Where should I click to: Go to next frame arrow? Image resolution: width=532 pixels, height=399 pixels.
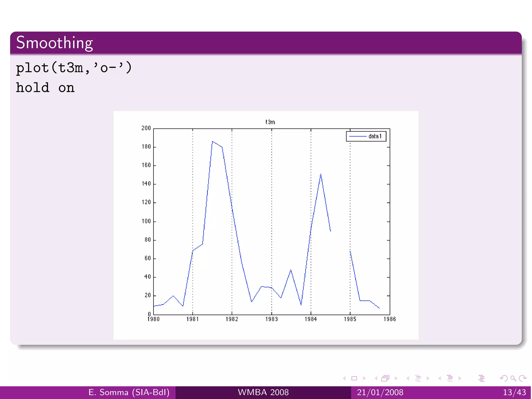[396, 378]
